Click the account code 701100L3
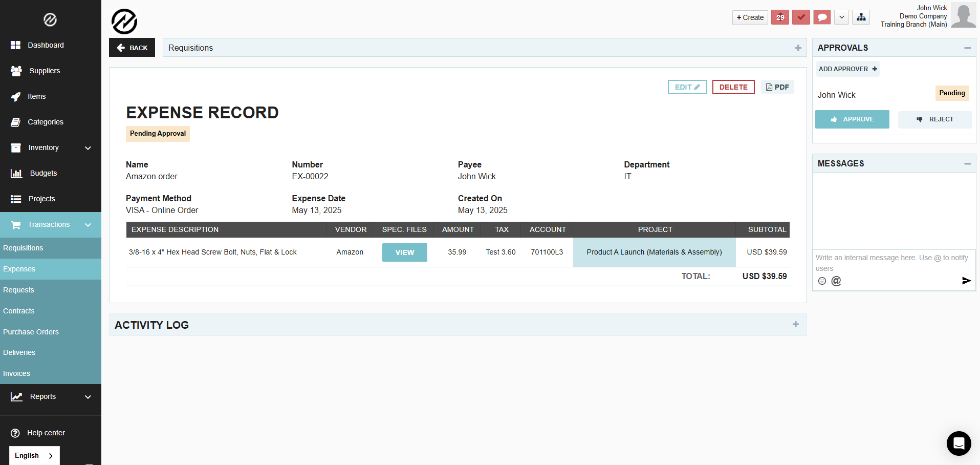The height and width of the screenshot is (465, 980). coord(547,252)
